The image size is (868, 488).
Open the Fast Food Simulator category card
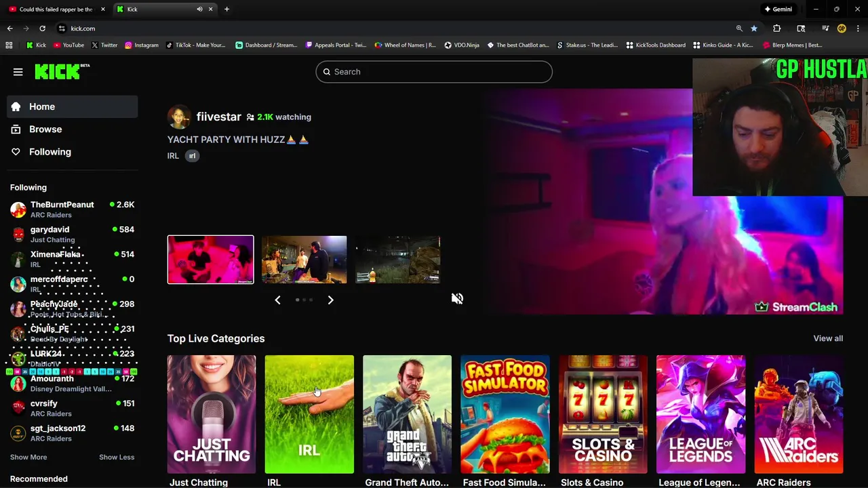[x=505, y=414]
